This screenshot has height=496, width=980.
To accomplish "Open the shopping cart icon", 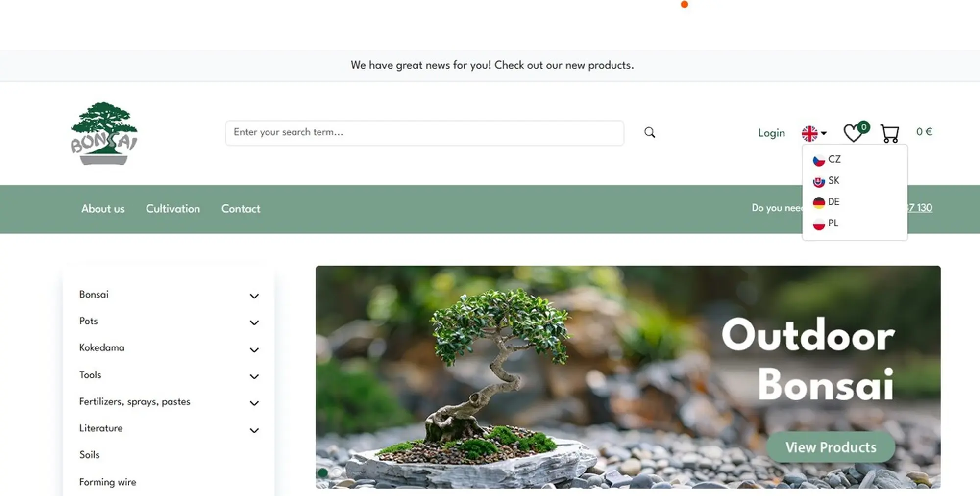I will (x=890, y=133).
